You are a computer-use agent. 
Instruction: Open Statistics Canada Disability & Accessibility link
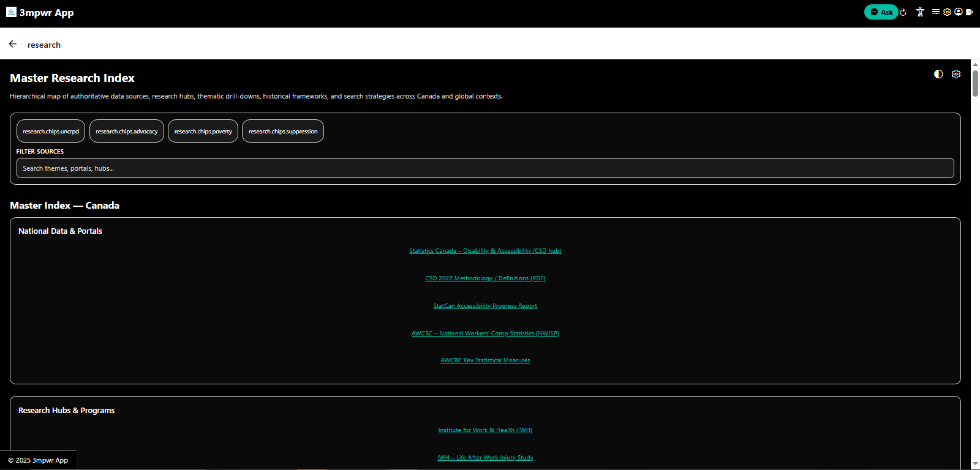pyautogui.click(x=485, y=251)
